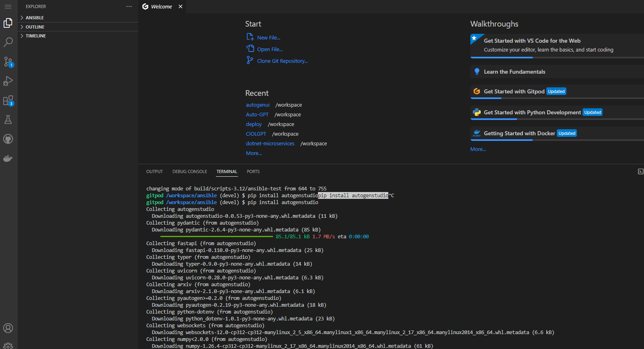
Task: Open recent deploy workspace
Action: pos(254,124)
